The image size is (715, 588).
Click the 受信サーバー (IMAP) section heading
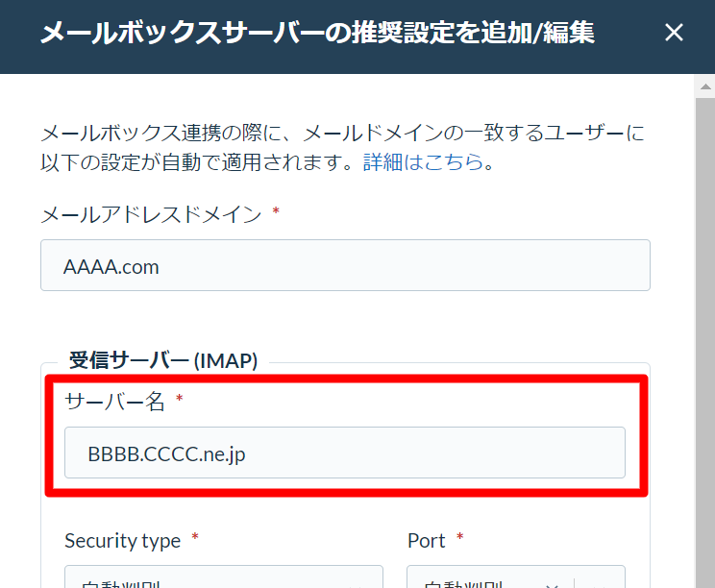pyautogui.click(x=163, y=360)
